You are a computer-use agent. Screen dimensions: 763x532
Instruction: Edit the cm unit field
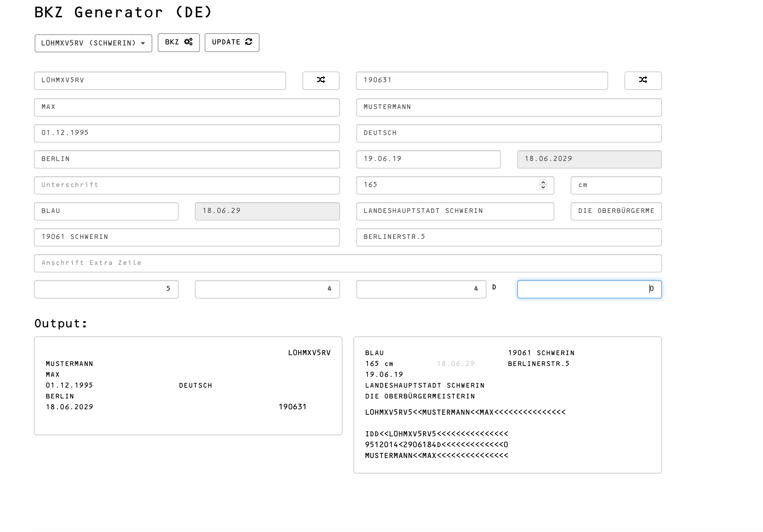pos(616,185)
